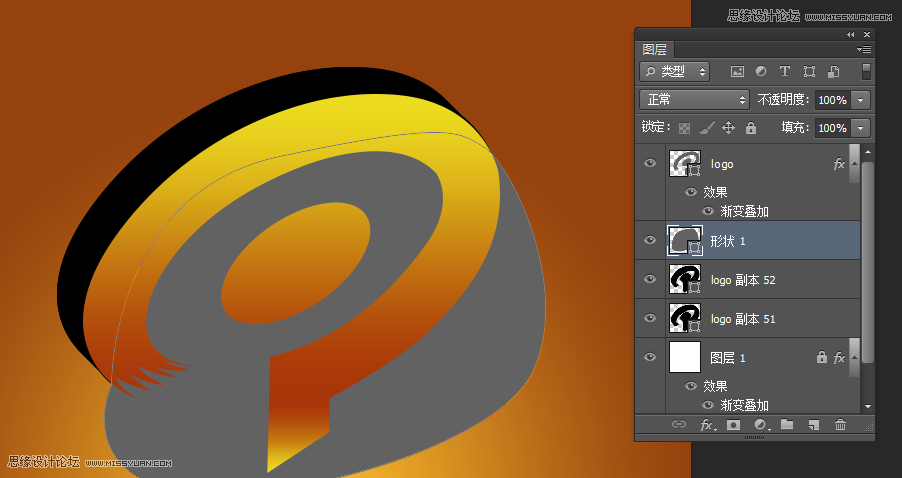The height and width of the screenshot is (478, 902).
Task: Create new fill or adjustment layer
Action: tap(762, 425)
